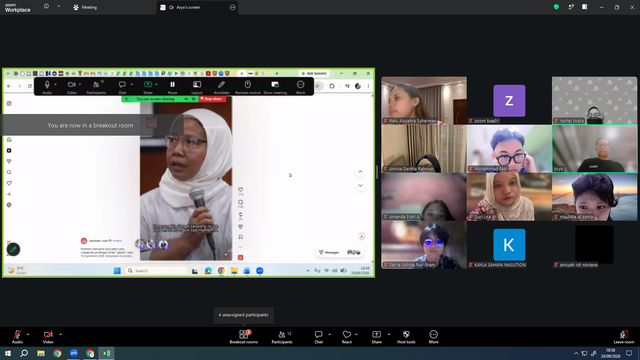This screenshot has width=640, height=360.
Task: Open the Breakout rooms panel
Action: [x=244, y=337]
